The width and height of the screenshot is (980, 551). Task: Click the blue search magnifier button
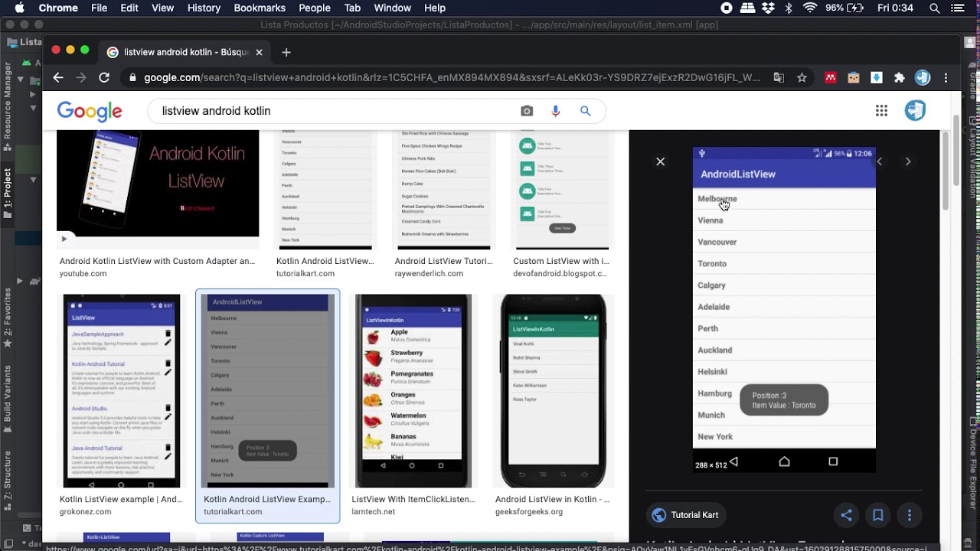(586, 111)
